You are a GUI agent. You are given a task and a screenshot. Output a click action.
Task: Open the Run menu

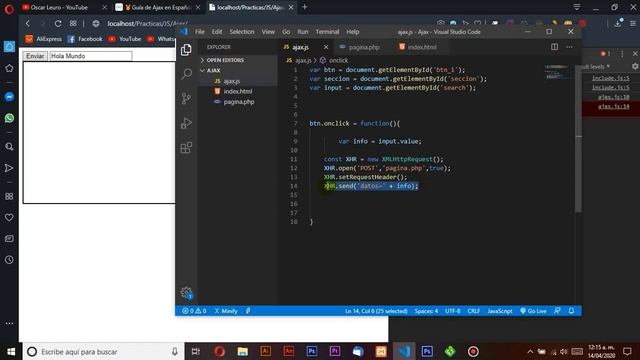point(302,32)
